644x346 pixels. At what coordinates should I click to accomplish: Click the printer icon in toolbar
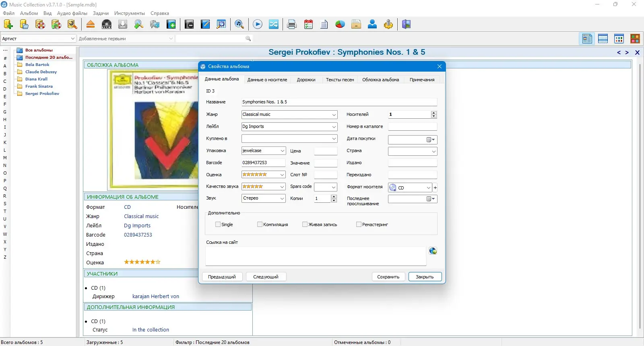(292, 25)
